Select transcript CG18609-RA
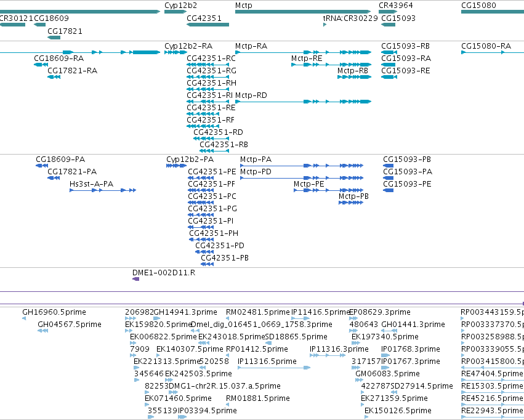Screen dimensions: 524x420 (59, 59)
